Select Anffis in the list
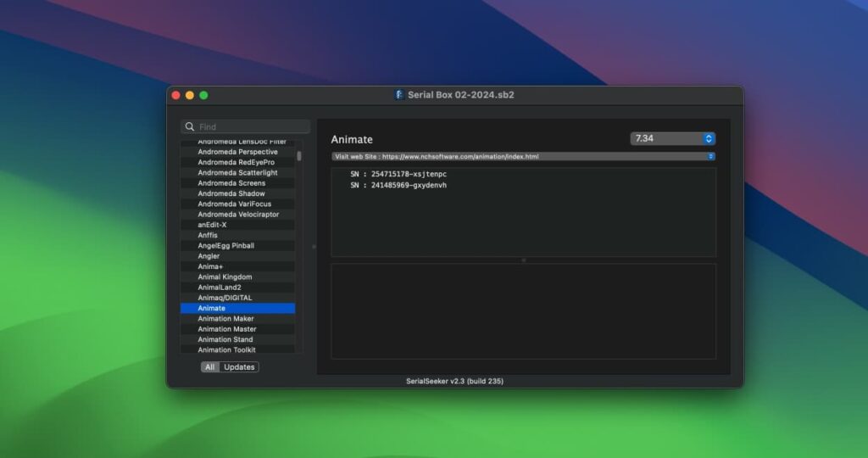Image resolution: width=868 pixels, height=458 pixels. pos(238,236)
